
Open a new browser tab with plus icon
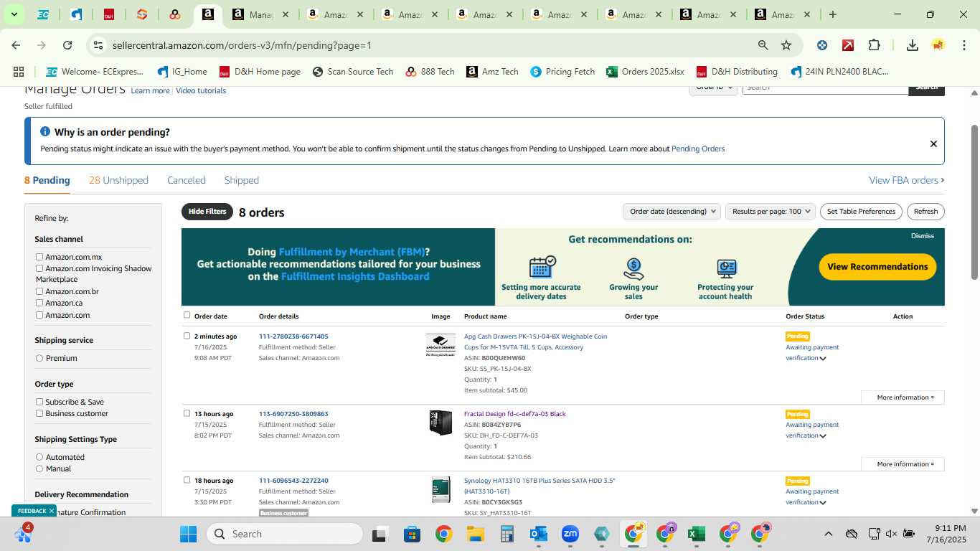833,14
